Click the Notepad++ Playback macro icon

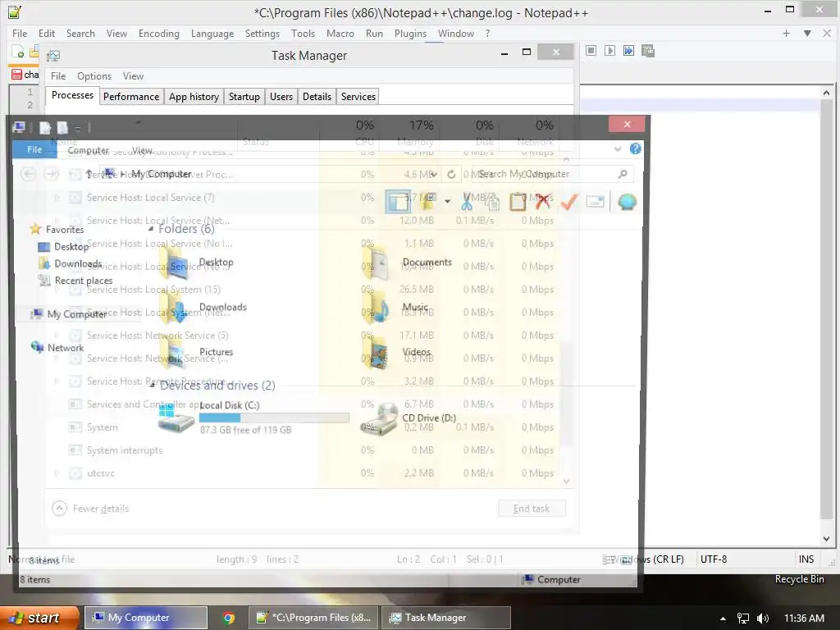609,50
